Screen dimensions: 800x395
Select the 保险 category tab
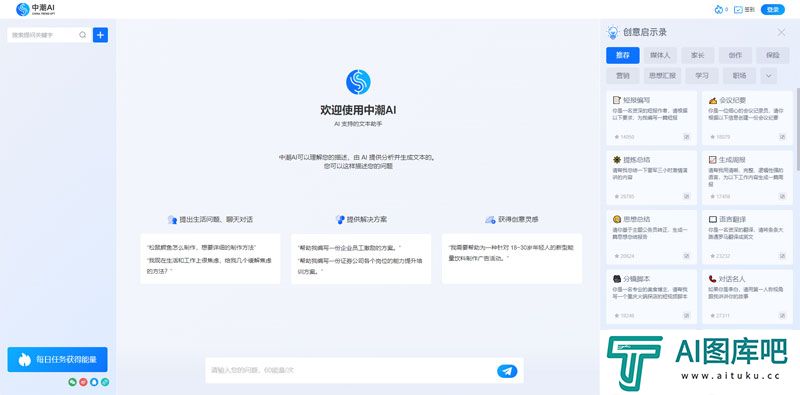(772, 55)
